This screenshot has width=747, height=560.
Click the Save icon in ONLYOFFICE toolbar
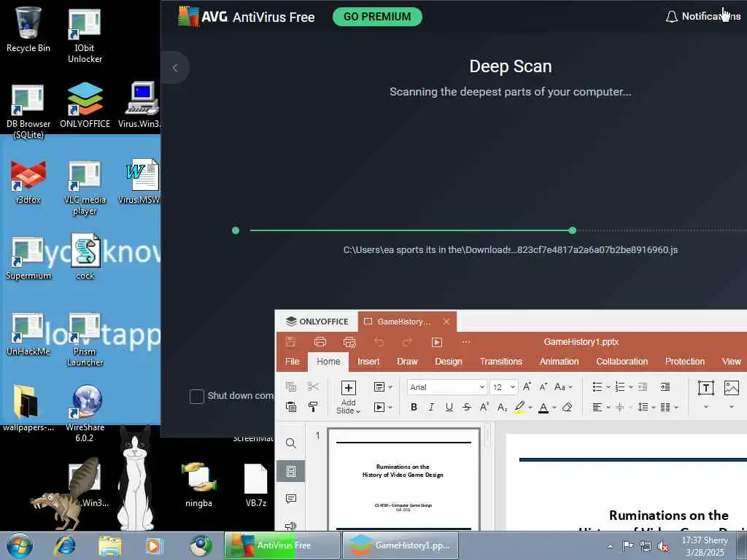tap(290, 342)
